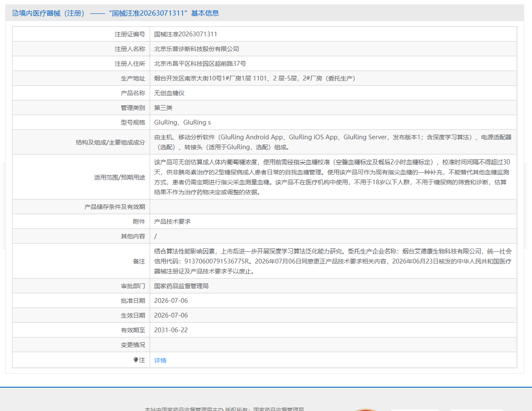
Task: Select registrant name 北京乐普诊断科技股份有限公司
Action: point(196,49)
